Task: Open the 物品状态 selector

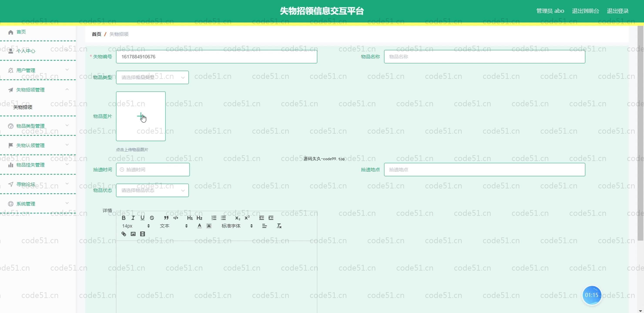Action: click(x=152, y=190)
